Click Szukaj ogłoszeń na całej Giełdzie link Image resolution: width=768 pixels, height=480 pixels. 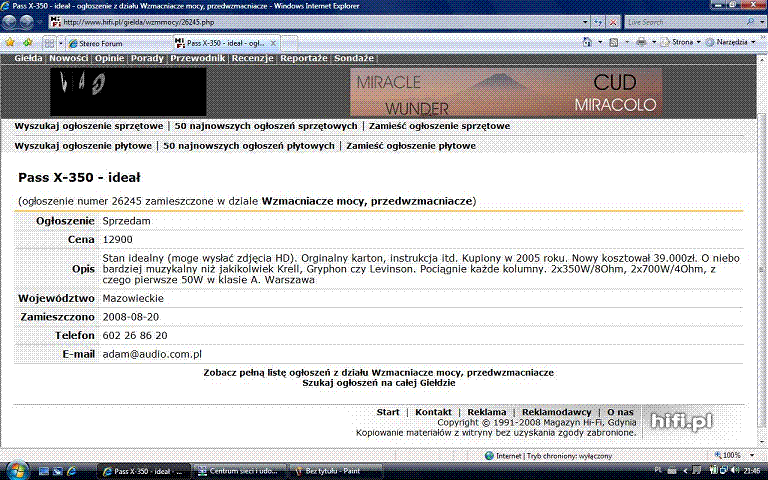pyautogui.click(x=379, y=383)
